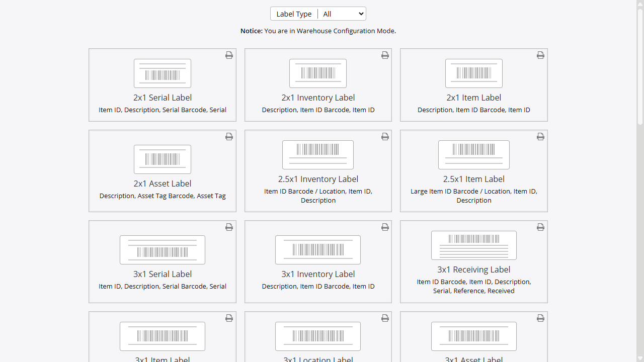
Task: Select the 3x1 Receiving Label card
Action: pyautogui.click(x=473, y=261)
